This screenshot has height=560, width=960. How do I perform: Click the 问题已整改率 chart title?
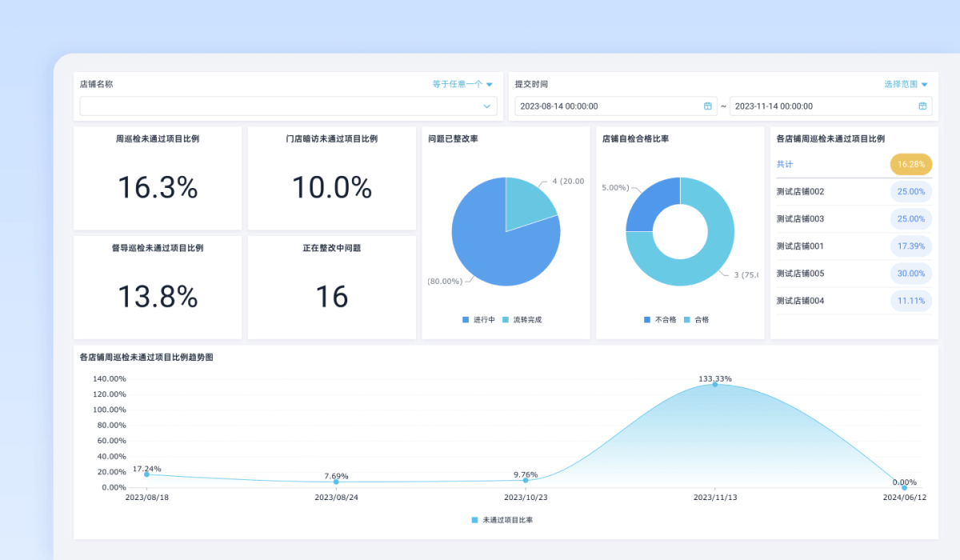(x=454, y=138)
